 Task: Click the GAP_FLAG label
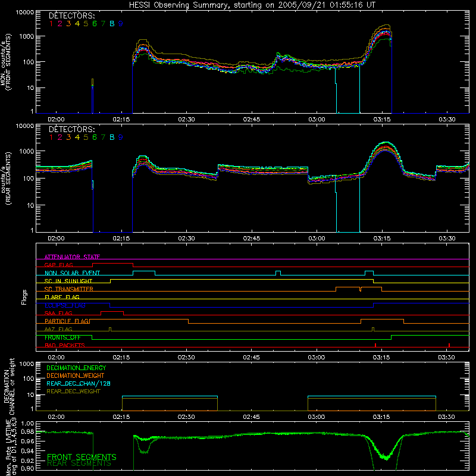coord(58,265)
